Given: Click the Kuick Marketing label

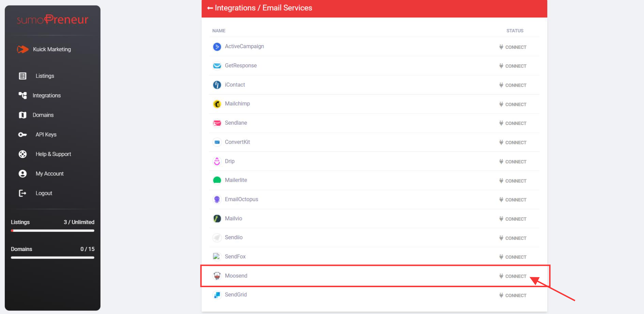Looking at the screenshot, I should coord(52,49).
